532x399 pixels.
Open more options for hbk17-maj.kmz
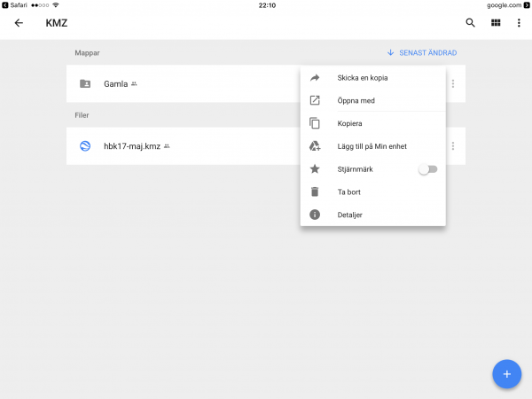pyautogui.click(x=453, y=145)
